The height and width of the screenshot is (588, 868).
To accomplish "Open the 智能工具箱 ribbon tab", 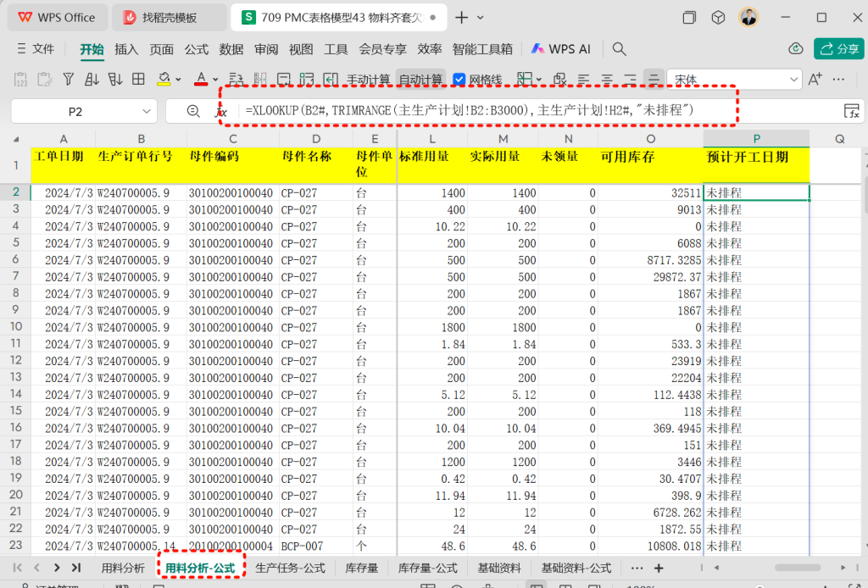I will tap(482, 49).
